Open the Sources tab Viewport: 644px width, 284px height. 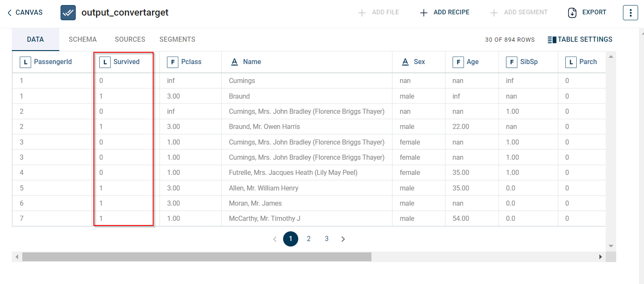[x=130, y=39]
